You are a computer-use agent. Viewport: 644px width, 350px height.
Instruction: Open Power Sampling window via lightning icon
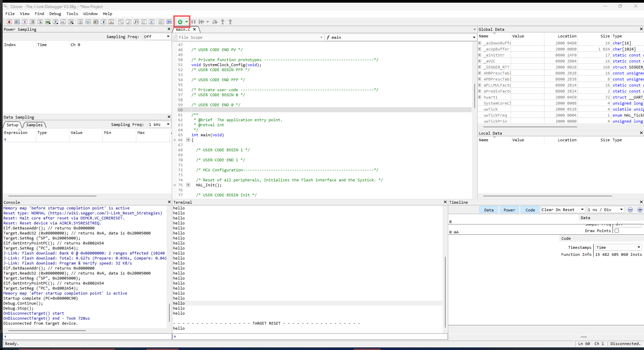(x=104, y=22)
